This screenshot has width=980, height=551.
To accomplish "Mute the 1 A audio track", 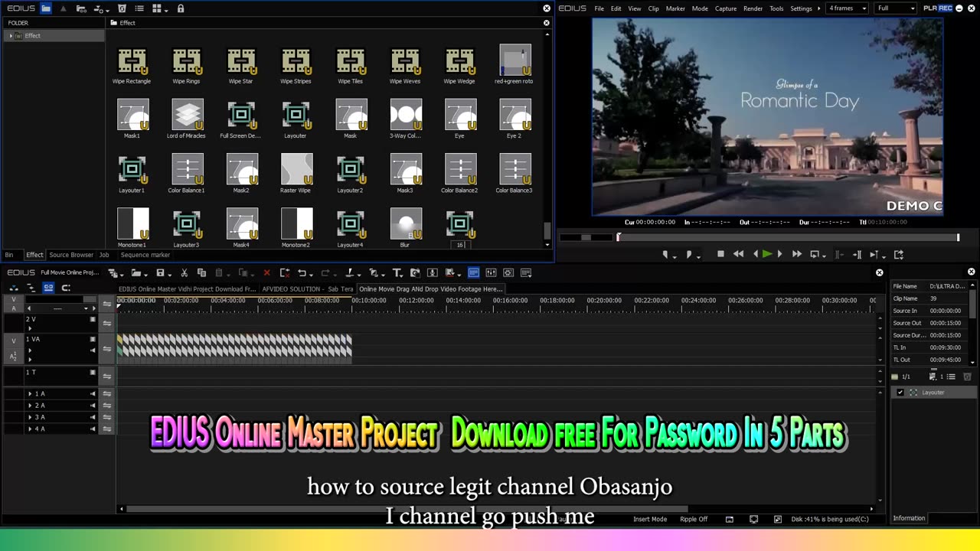I will tap(93, 393).
